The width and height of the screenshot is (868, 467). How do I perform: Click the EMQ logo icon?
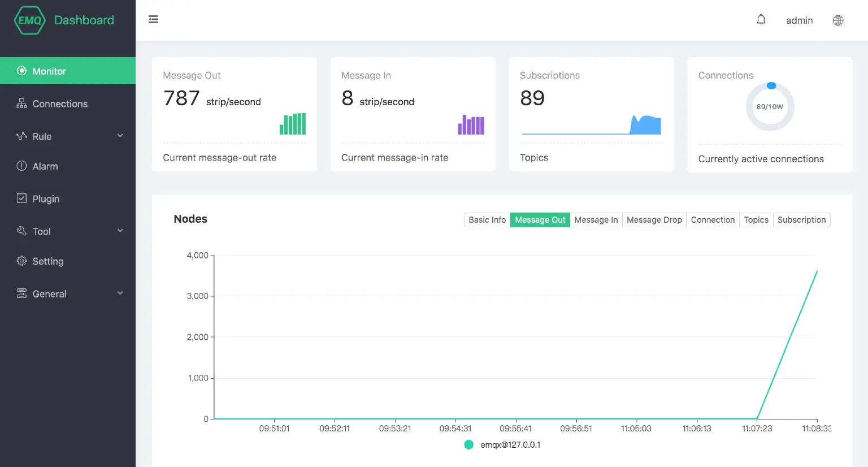tap(29, 20)
